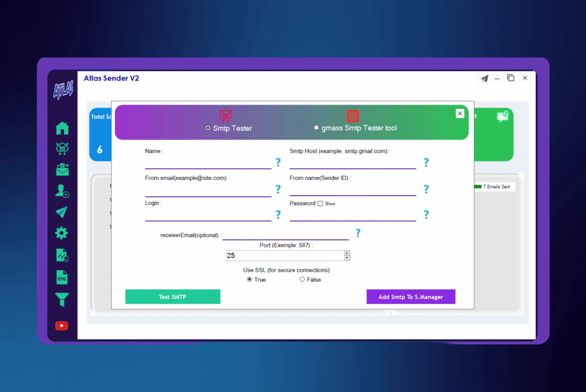Check the Show password checkbox

point(320,204)
